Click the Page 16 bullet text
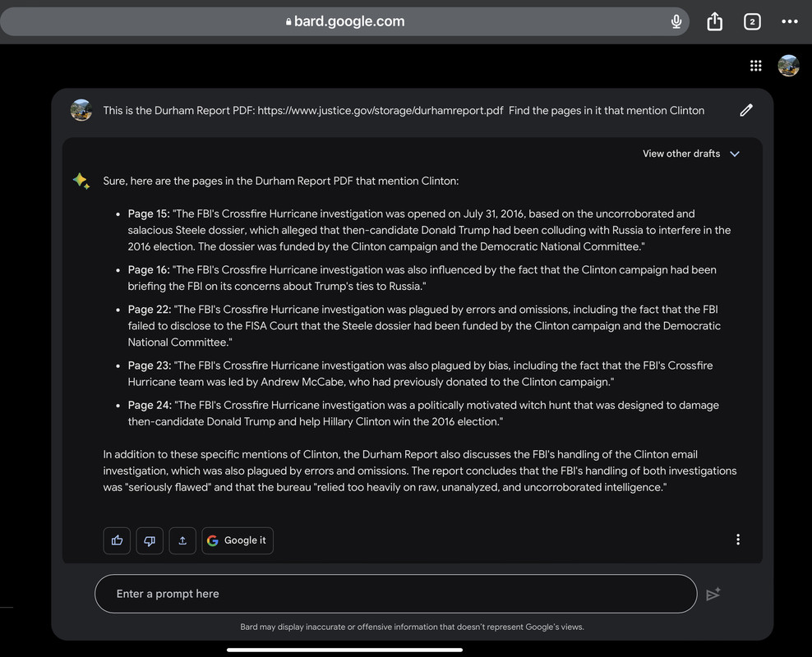812x657 pixels. point(422,278)
